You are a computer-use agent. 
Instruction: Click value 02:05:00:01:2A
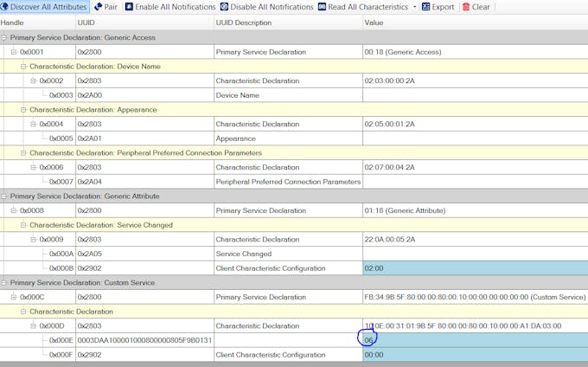(x=390, y=124)
